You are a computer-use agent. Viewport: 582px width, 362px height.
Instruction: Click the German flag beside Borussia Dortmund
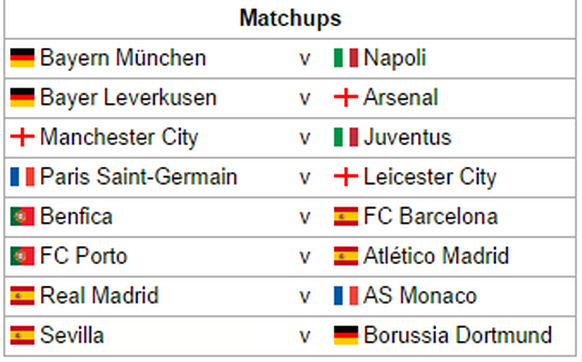pyautogui.click(x=346, y=335)
